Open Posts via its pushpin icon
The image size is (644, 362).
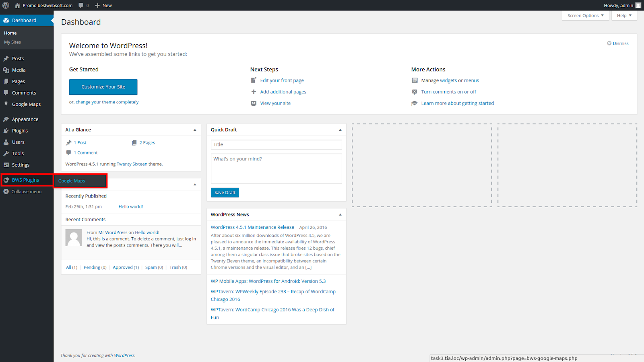click(6, 59)
